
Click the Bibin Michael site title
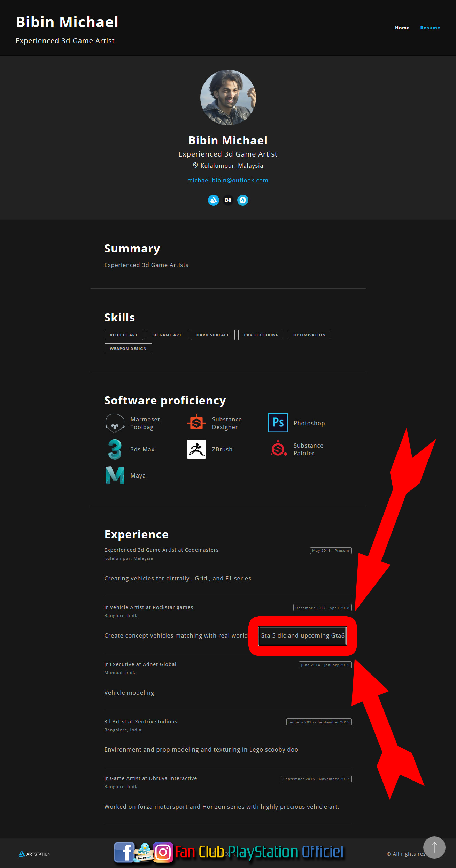click(67, 22)
